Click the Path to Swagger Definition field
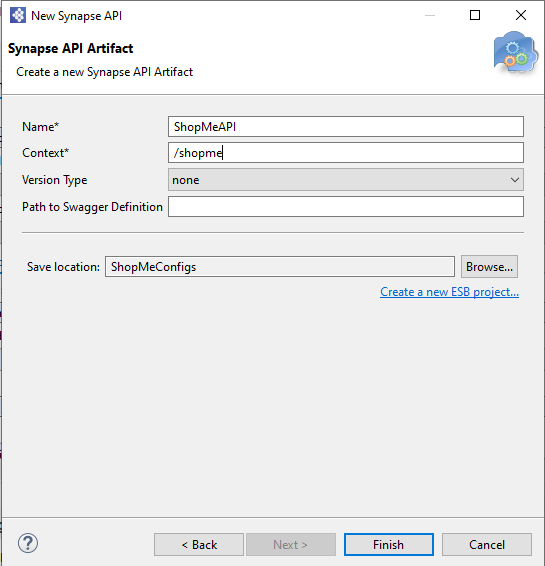This screenshot has height=566, width=545. point(345,206)
